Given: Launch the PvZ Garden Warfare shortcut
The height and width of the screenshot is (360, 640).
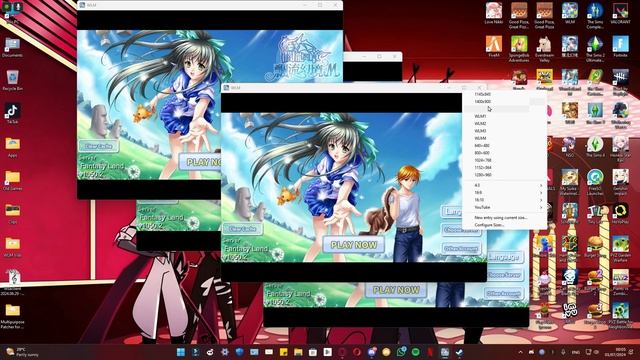Looking at the screenshot, I should coord(620,250).
